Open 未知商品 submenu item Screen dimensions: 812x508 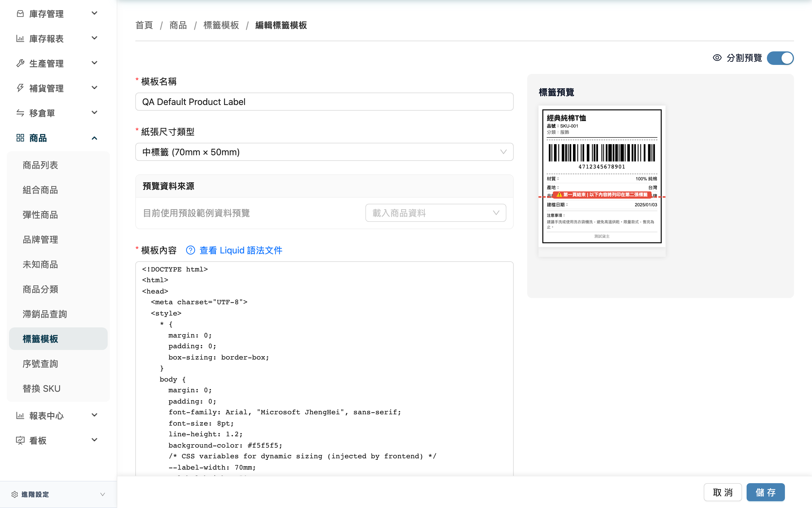pyautogui.click(x=58, y=264)
